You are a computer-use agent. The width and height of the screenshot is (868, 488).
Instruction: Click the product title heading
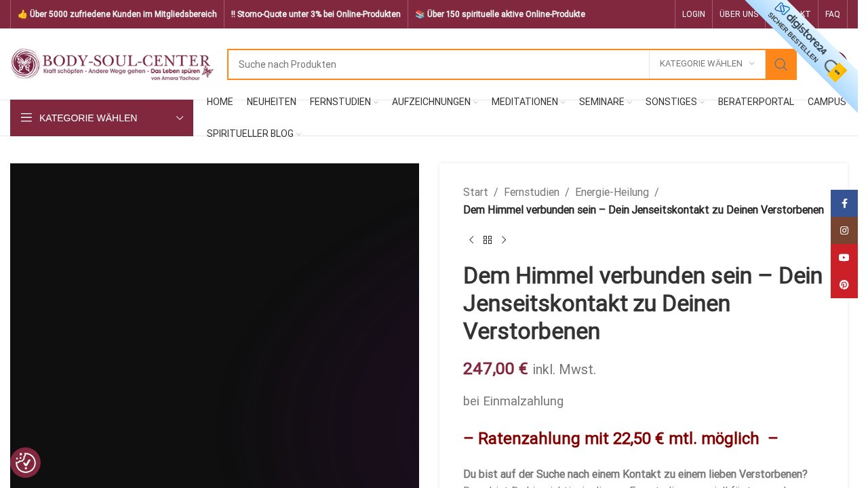pos(643,304)
